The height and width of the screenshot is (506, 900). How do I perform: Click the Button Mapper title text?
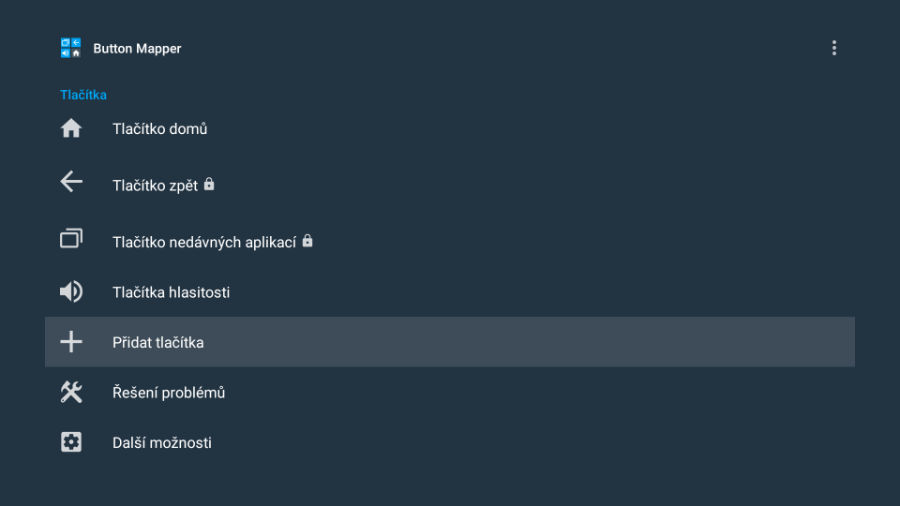[137, 49]
